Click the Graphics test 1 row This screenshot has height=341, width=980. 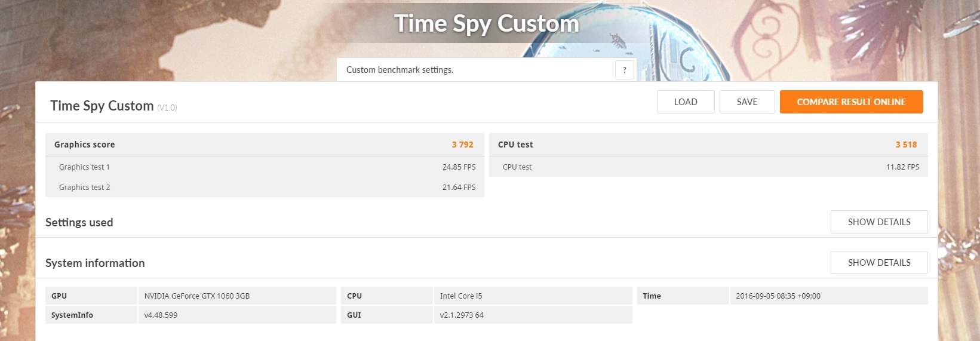click(265, 167)
